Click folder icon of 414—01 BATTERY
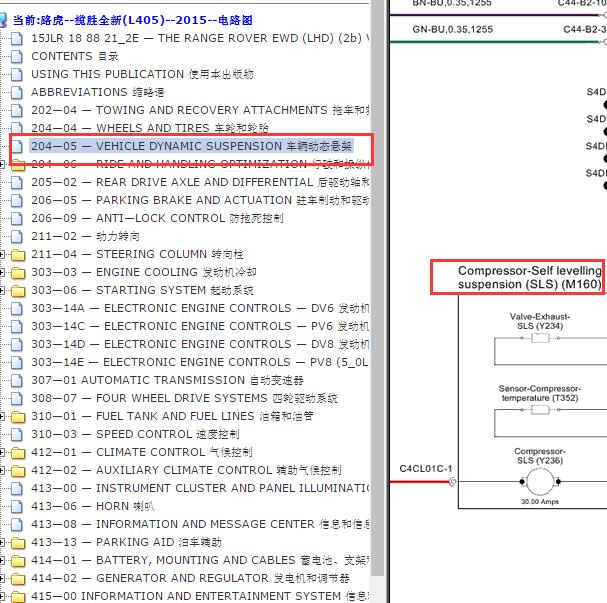 18,560
